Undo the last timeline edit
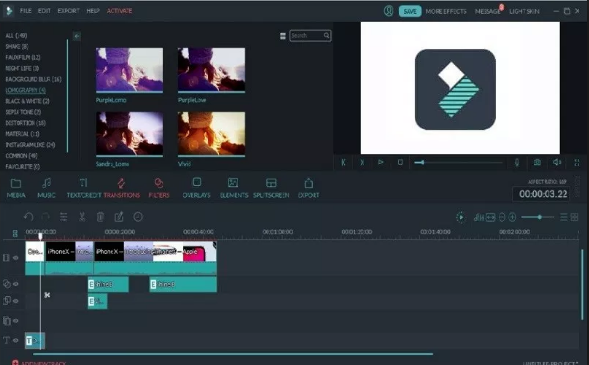This screenshot has width=589, height=365. tap(29, 217)
